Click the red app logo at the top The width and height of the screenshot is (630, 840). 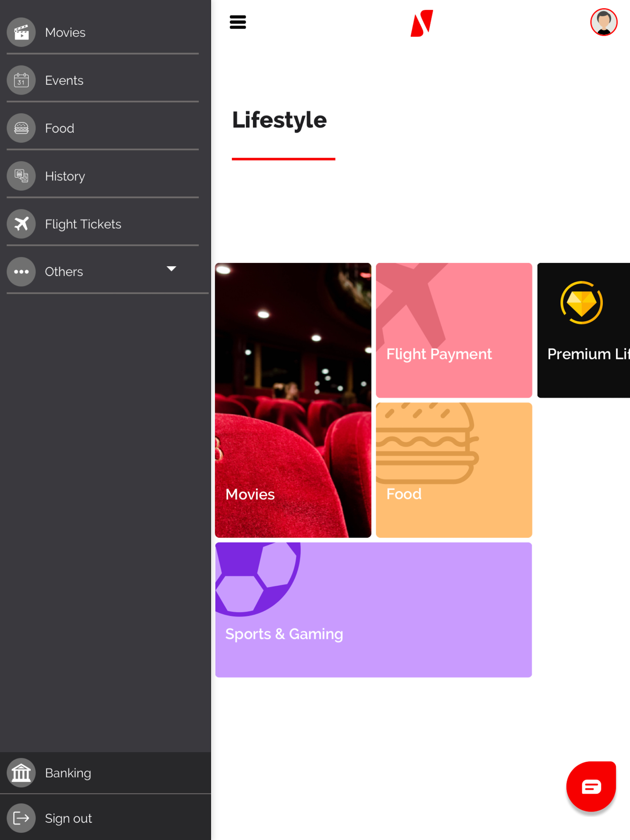coord(421,23)
